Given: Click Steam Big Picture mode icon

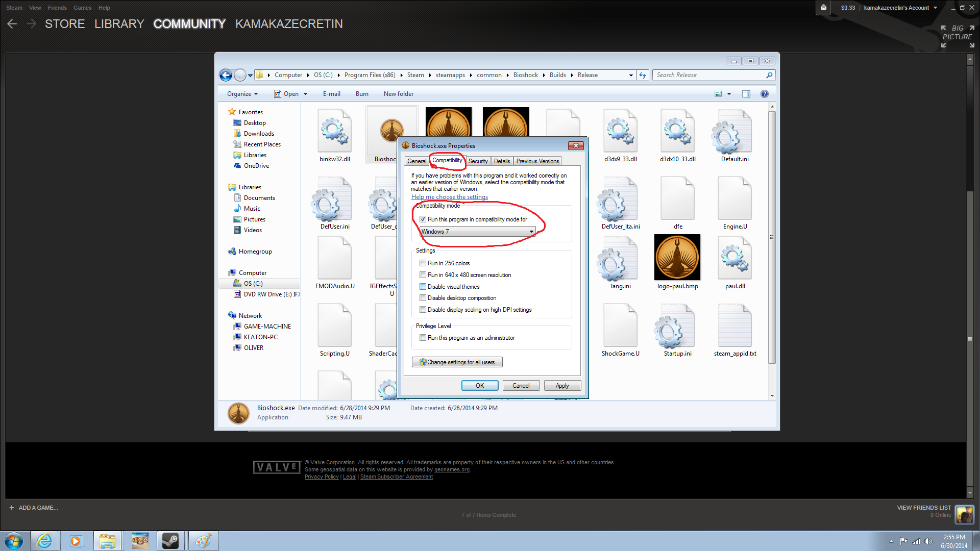Looking at the screenshot, I should click(958, 36).
